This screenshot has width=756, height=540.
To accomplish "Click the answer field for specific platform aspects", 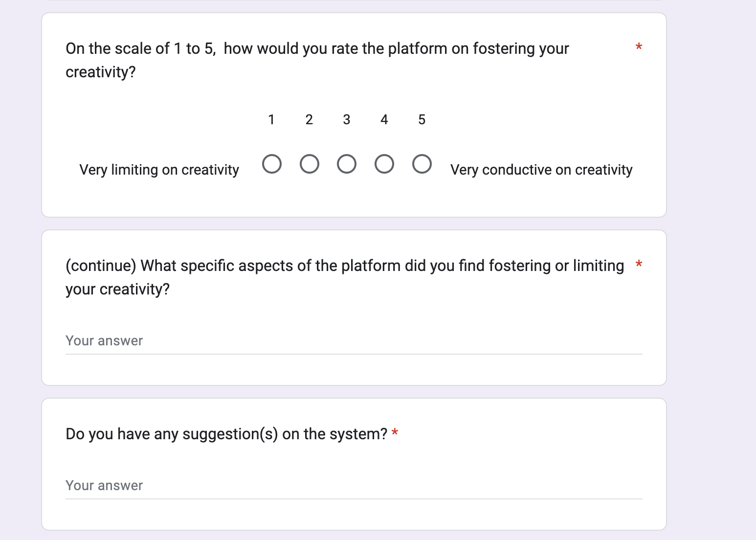I will (x=354, y=341).
